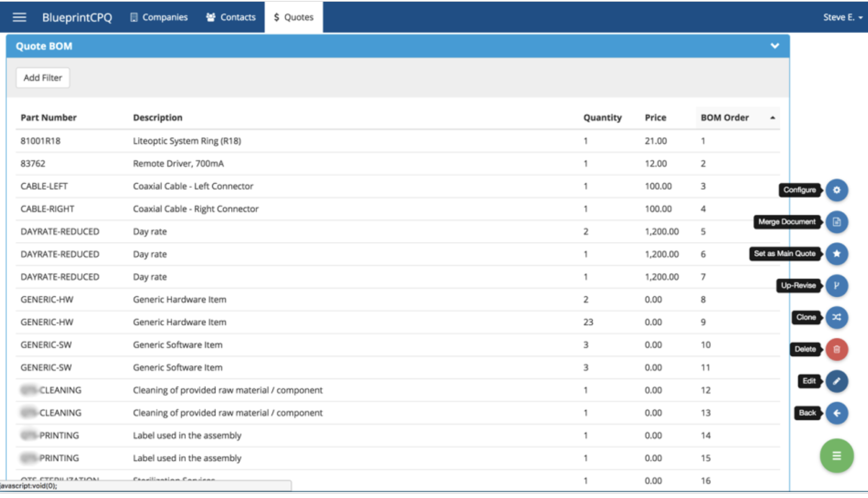Image resolution: width=868 pixels, height=498 pixels.
Task: Switch to the Contacts tab
Action: pyautogui.click(x=231, y=17)
